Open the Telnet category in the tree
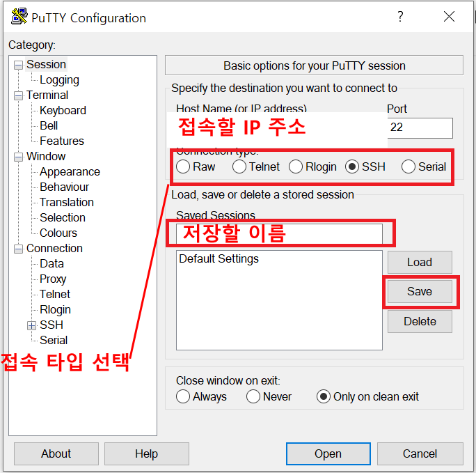 coord(55,294)
